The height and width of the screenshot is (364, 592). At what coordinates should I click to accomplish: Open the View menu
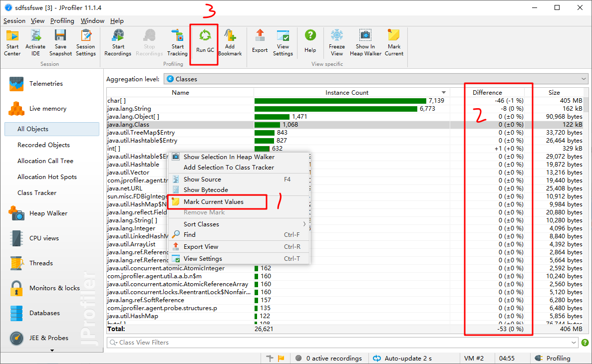click(x=37, y=21)
